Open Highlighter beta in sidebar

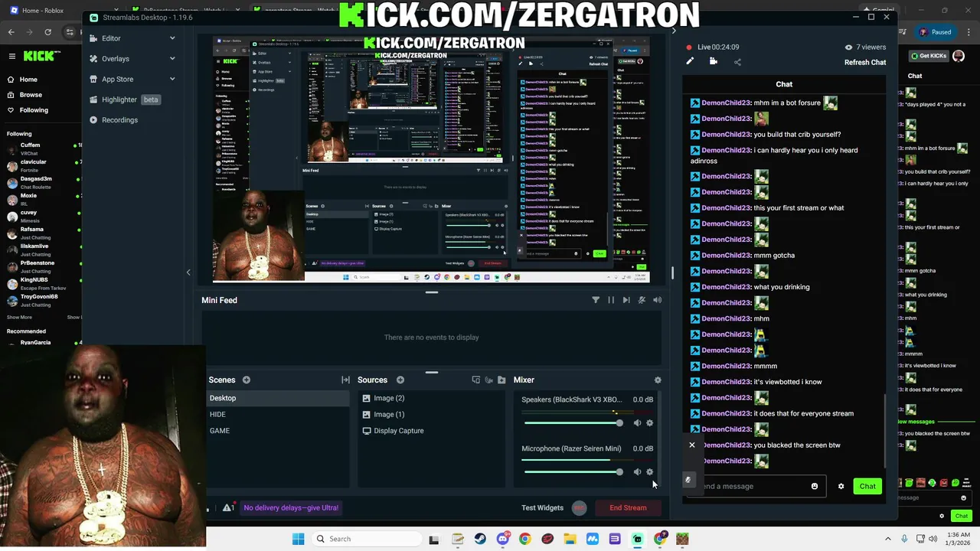pyautogui.click(x=124, y=99)
